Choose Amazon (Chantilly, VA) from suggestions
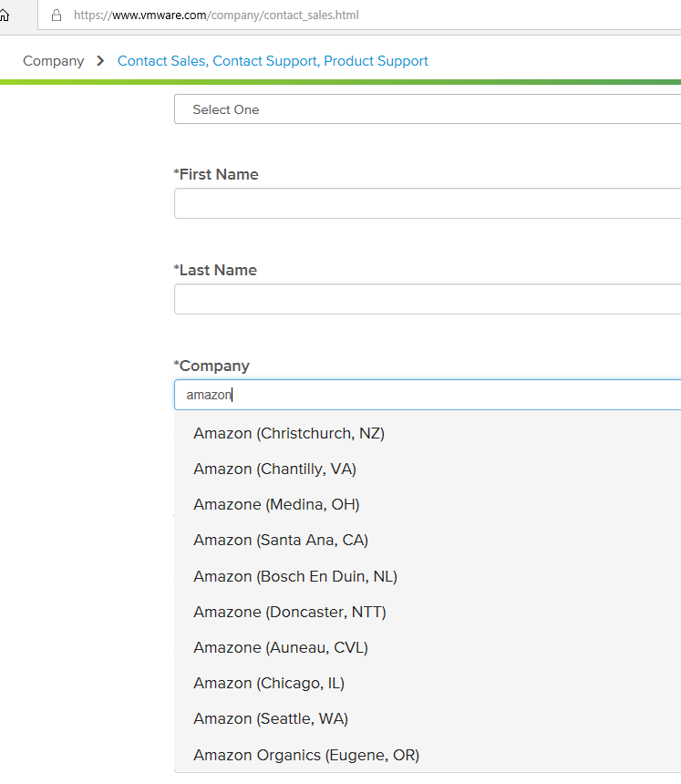The width and height of the screenshot is (681, 784). [x=428, y=469]
